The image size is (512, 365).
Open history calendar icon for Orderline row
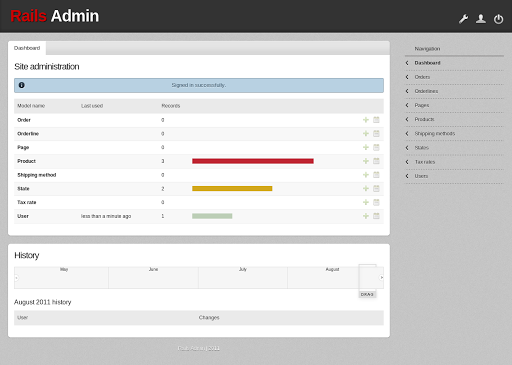[376, 133]
